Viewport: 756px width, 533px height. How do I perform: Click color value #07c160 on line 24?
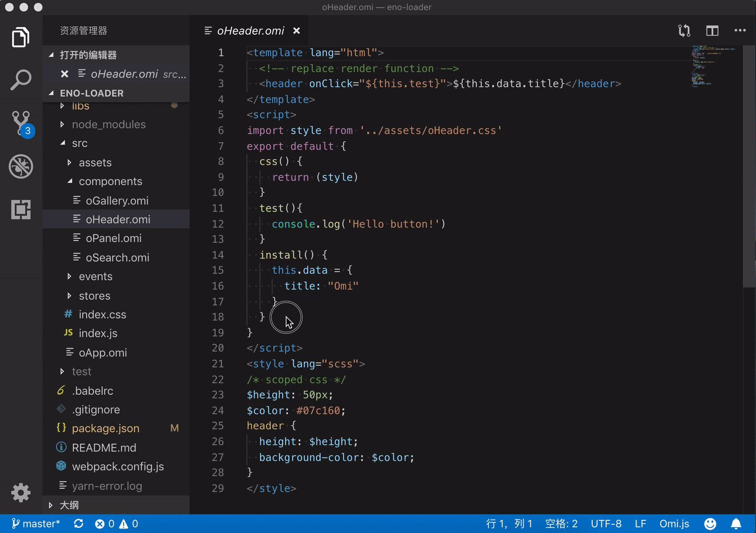318,411
